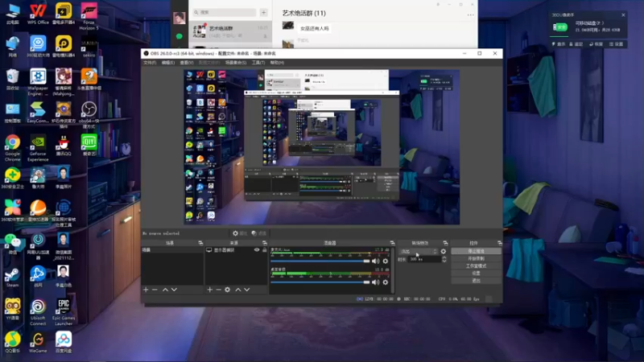644x362 pixels.
Task: Click the green Safe button in the 360 popup
Action: [x=560, y=27]
